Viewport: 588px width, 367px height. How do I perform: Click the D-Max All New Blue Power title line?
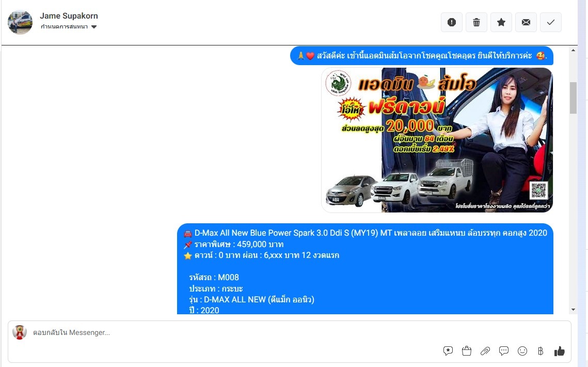tap(365, 233)
